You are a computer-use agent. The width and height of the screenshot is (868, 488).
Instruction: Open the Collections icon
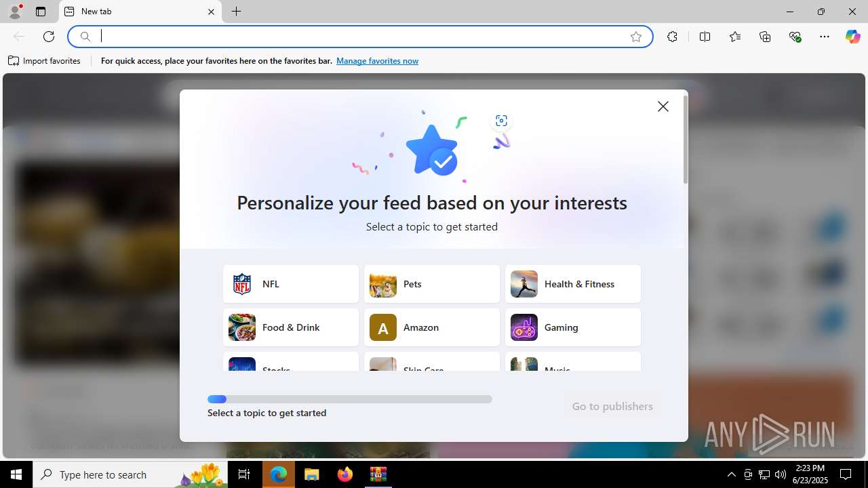[x=765, y=37]
